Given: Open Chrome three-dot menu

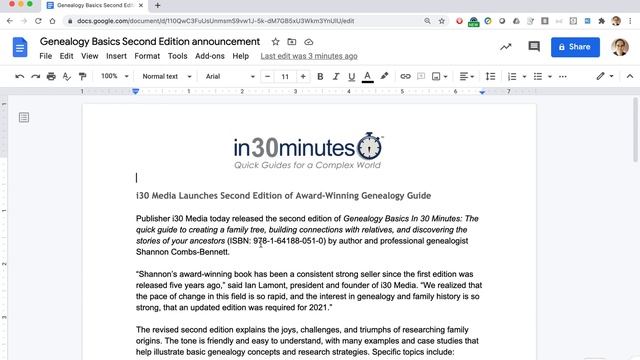Looking at the screenshot, I should click(x=630, y=21).
